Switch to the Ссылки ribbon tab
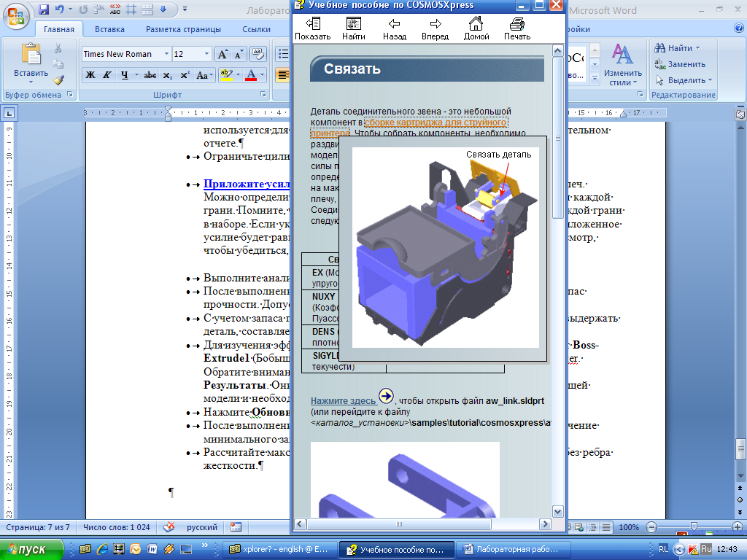Viewport: 747px width, 560px height. (x=256, y=29)
